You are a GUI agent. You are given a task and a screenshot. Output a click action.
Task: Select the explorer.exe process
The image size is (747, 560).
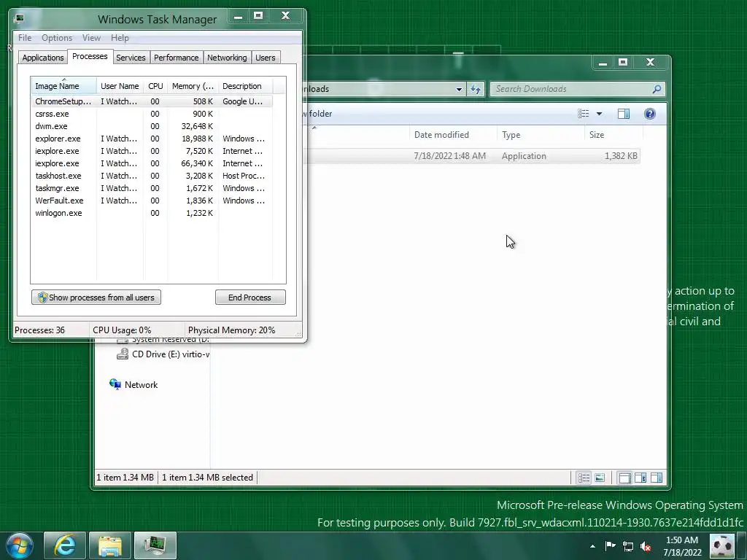[152, 139]
